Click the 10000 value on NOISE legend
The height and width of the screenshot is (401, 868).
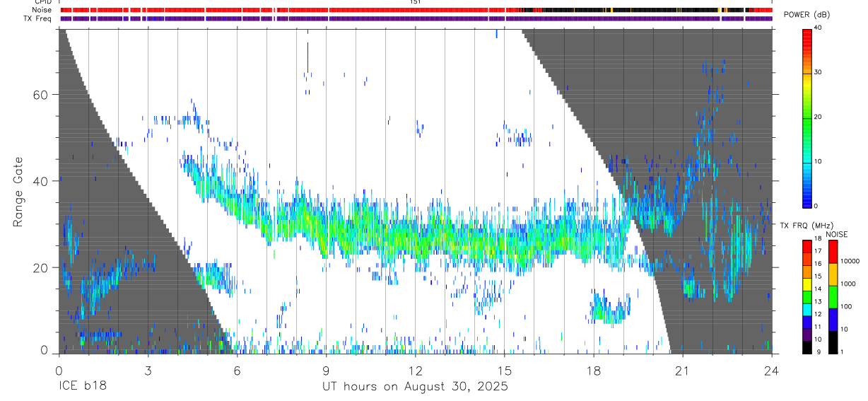tap(850, 262)
